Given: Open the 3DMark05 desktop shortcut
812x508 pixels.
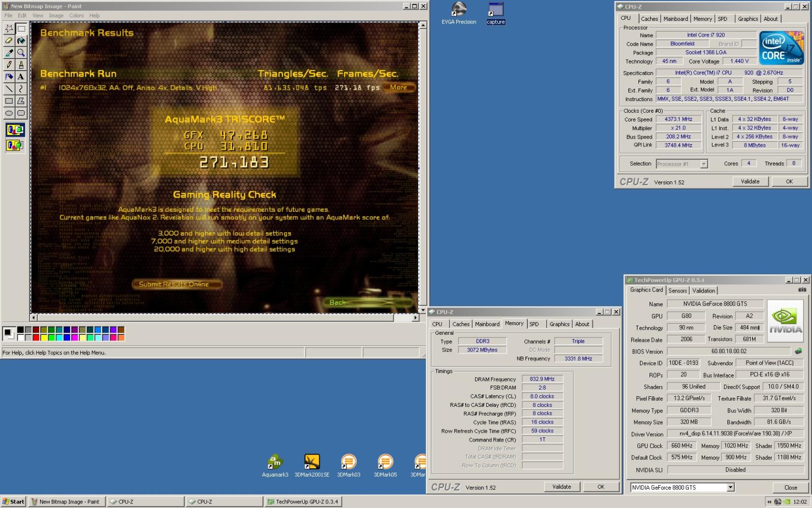Looking at the screenshot, I should [385, 465].
